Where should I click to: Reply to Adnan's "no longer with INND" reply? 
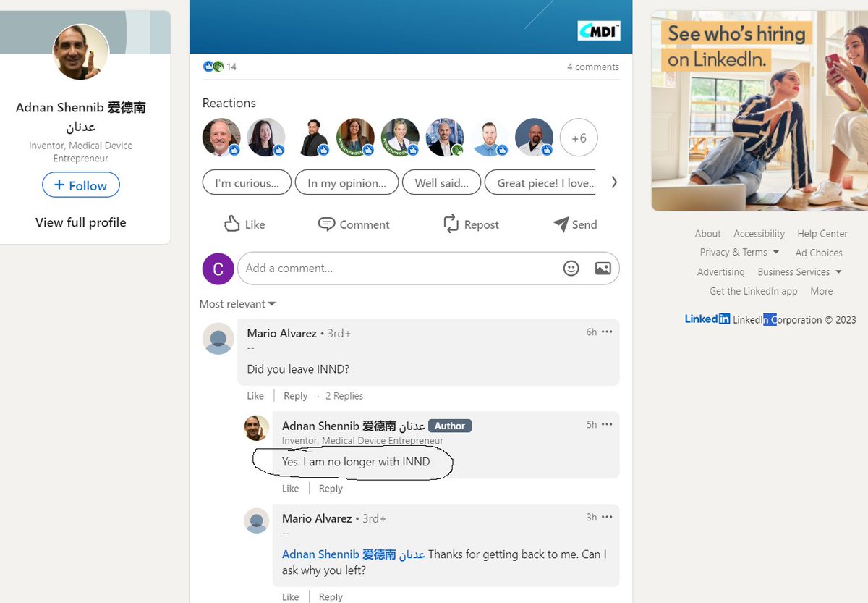(331, 489)
